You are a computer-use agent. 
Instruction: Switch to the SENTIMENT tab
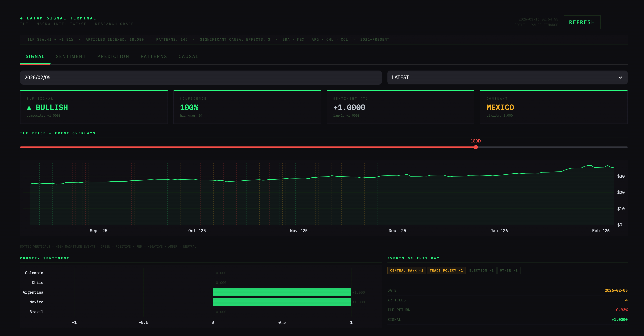click(x=71, y=56)
